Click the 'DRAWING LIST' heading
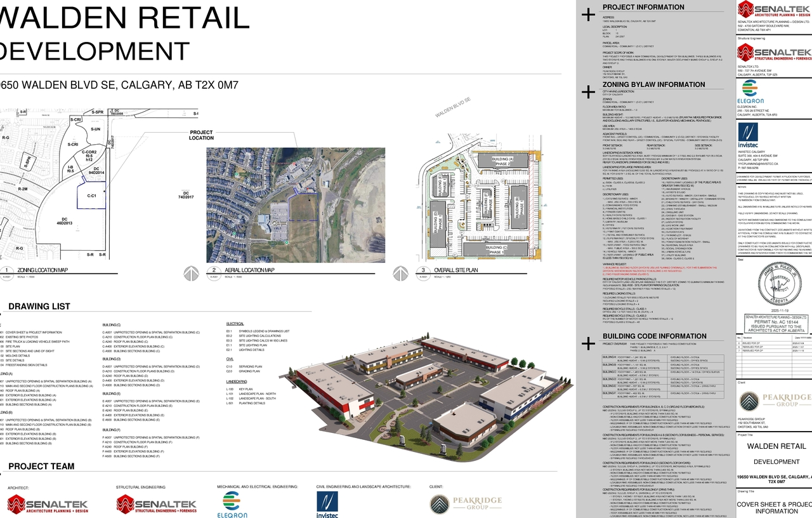This screenshot has height=518, width=812. coord(39,307)
